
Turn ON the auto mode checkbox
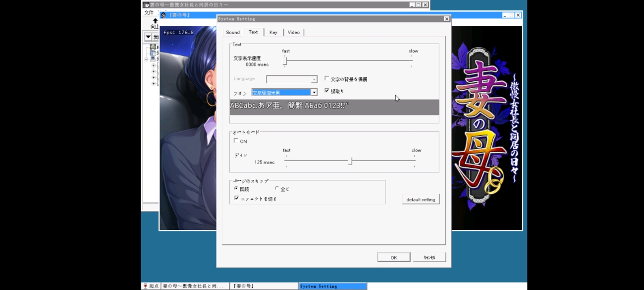[236, 141]
